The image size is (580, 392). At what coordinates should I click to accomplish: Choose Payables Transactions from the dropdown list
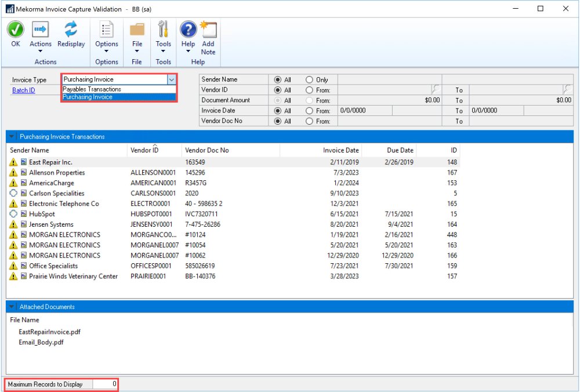tap(92, 89)
